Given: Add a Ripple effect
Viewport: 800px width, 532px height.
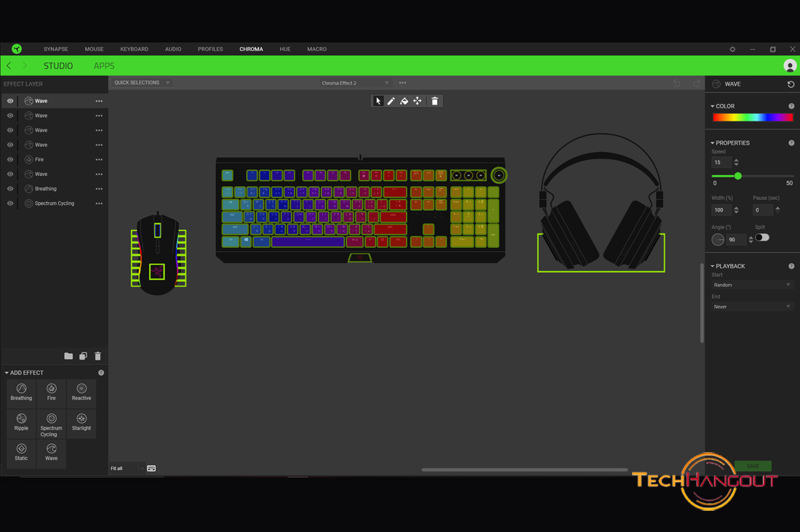Looking at the screenshot, I should [x=21, y=423].
